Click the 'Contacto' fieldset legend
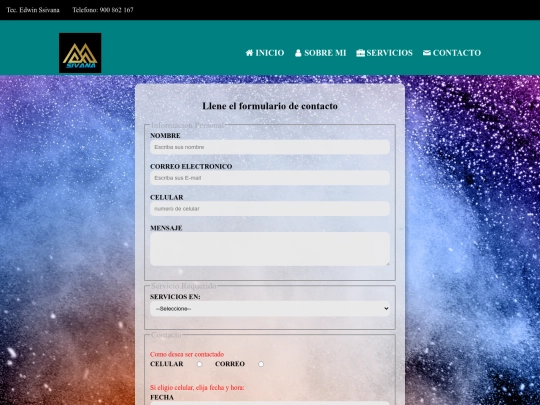 pos(166,335)
